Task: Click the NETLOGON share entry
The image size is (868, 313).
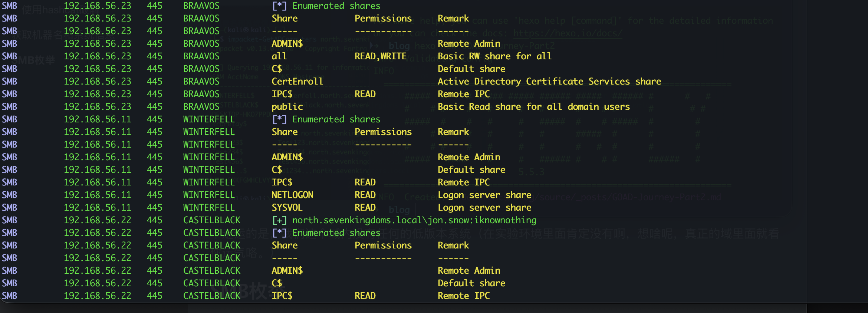Action: click(292, 195)
